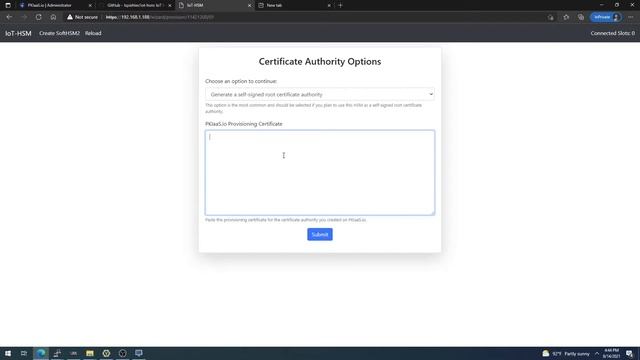Refresh the page with browser reload icon
This screenshot has width=640, height=360.
38,17
